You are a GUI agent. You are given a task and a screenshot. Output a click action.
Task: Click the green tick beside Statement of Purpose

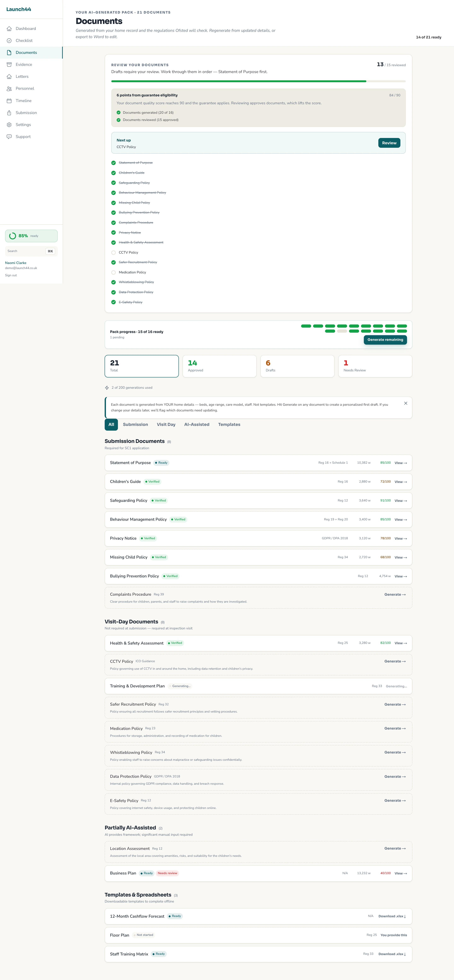tap(113, 163)
